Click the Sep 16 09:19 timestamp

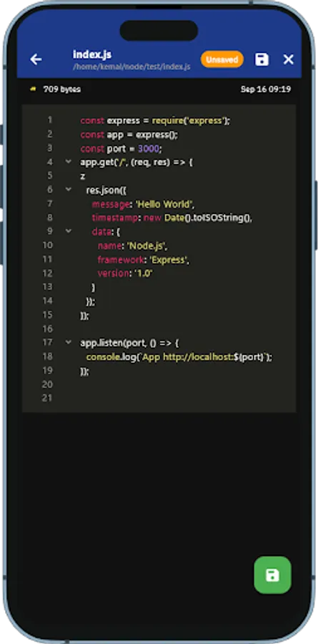[x=266, y=89]
